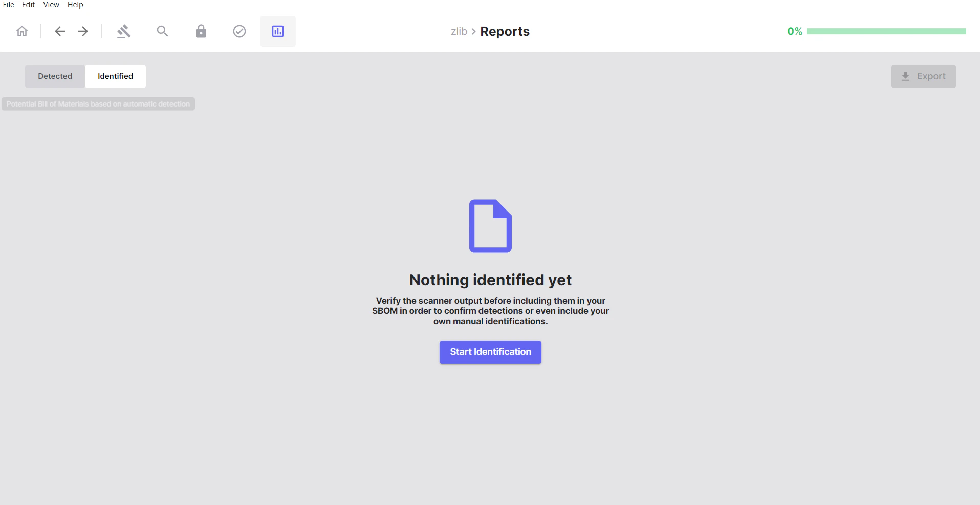Navigate forward using the right arrow icon
Image resolution: width=980 pixels, height=505 pixels.
click(x=82, y=31)
